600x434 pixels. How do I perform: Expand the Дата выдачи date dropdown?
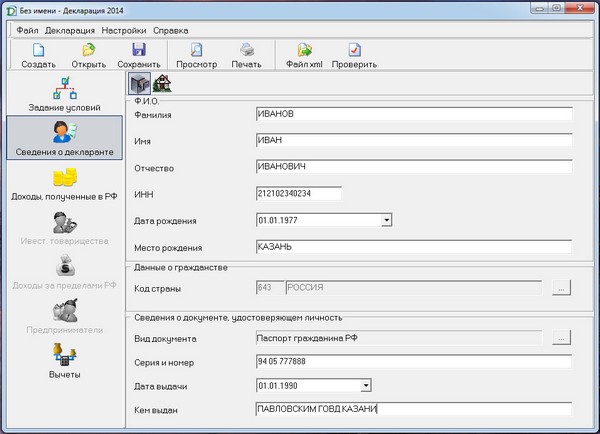click(366, 385)
